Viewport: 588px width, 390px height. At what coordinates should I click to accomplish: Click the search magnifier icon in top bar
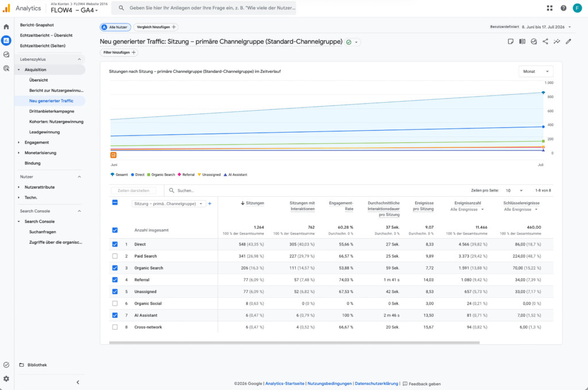(121, 8)
